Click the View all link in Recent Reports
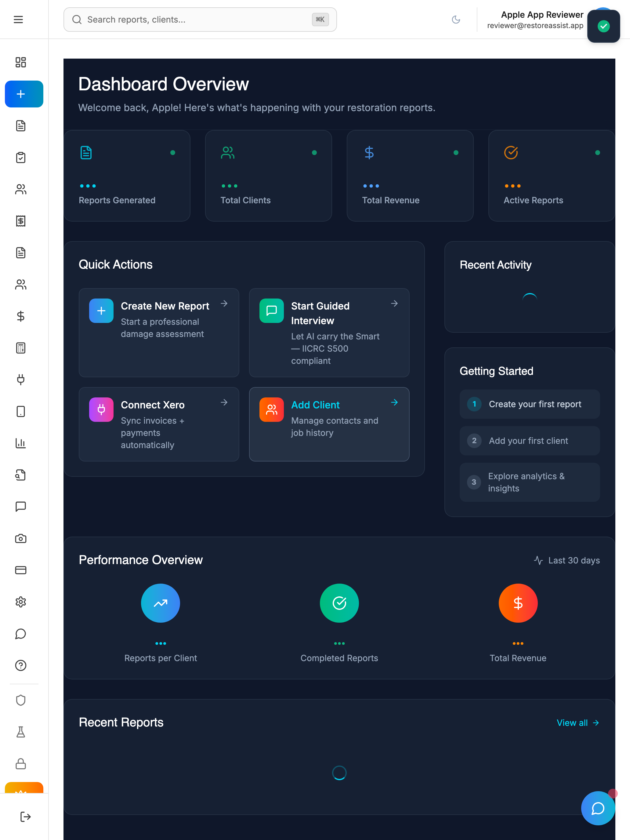The height and width of the screenshot is (840, 630). [577, 723]
